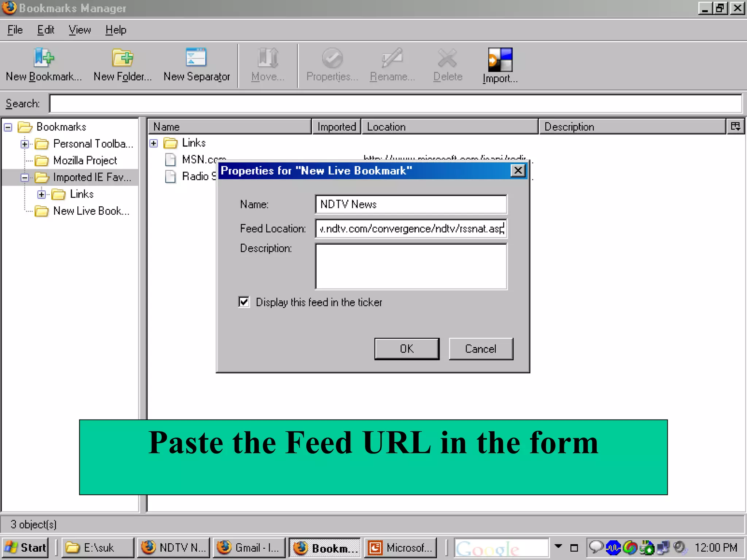
Task: Expand the Links subfolder in the tree
Action: coord(42,194)
